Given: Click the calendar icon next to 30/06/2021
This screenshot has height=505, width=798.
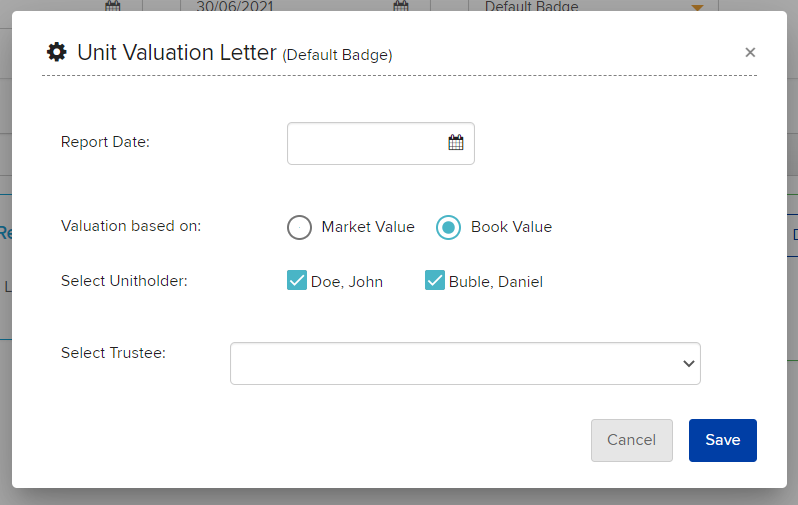Looking at the screenshot, I should coord(401,6).
